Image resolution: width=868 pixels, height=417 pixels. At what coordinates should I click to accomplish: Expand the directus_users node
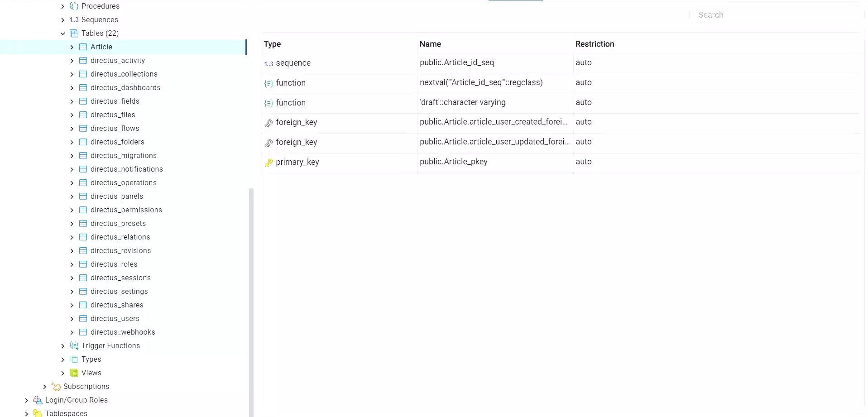coord(72,319)
